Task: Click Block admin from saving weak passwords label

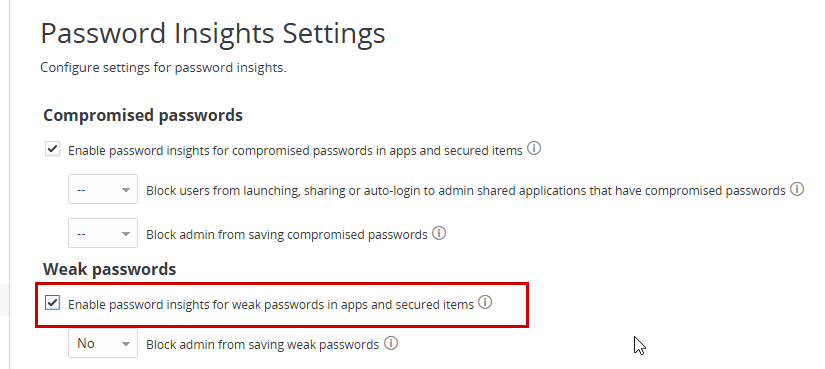Action: click(x=263, y=345)
